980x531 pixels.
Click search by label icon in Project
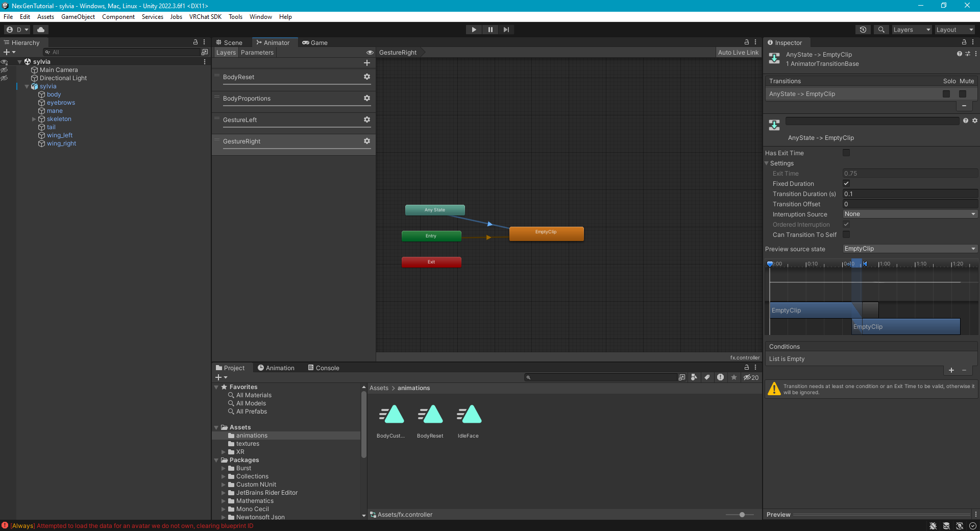(707, 377)
